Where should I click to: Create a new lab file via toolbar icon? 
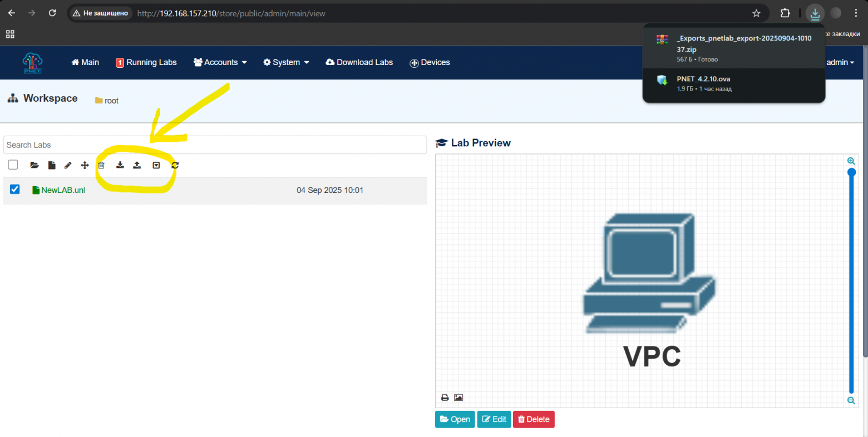[x=52, y=165]
